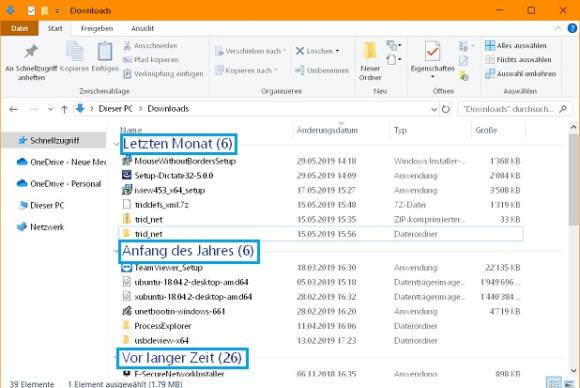The width and height of the screenshot is (580, 388).
Task: Refresh the Downloads folder view
Action: (x=446, y=109)
